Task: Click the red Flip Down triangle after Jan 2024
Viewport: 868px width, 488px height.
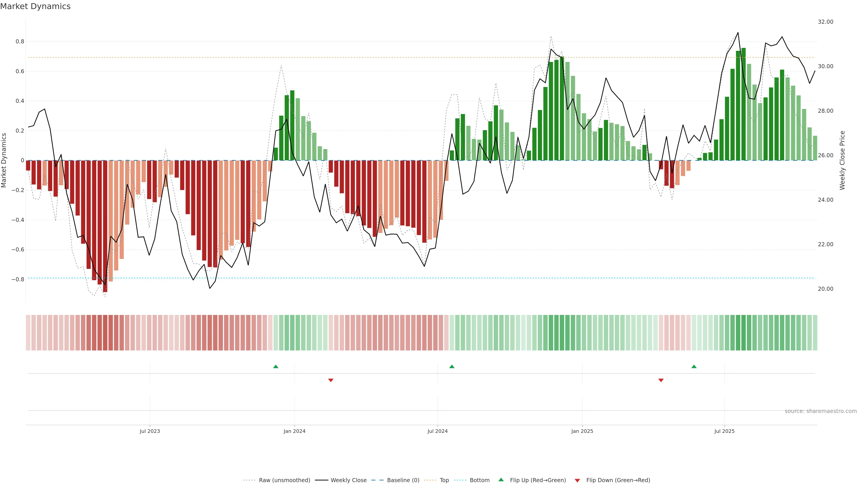Action: [330, 380]
